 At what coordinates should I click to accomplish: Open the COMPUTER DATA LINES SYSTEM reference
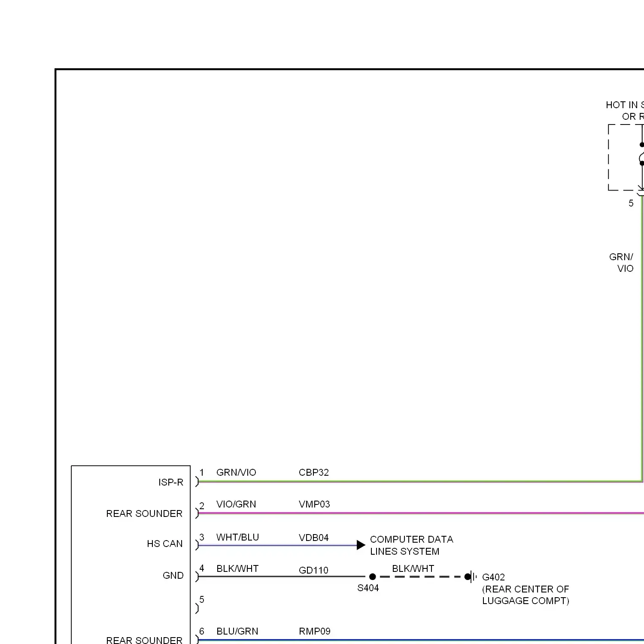411,545
